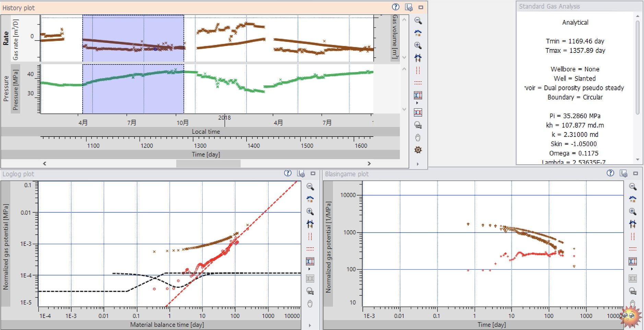Expand range tool submenu arrow in History plot

tap(417, 103)
